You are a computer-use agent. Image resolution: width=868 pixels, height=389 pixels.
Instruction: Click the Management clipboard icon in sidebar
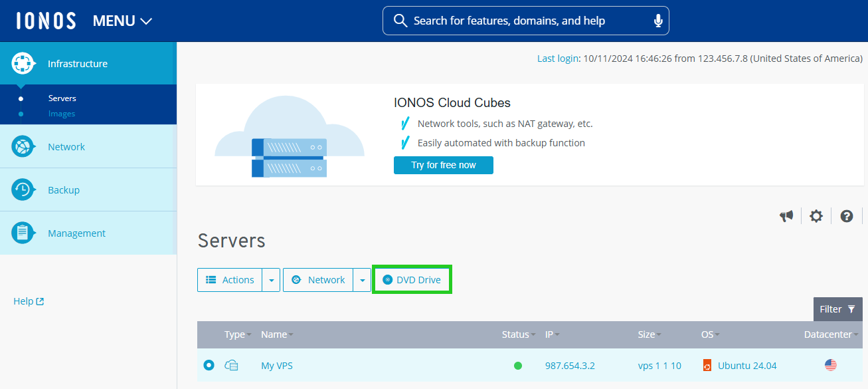point(23,233)
